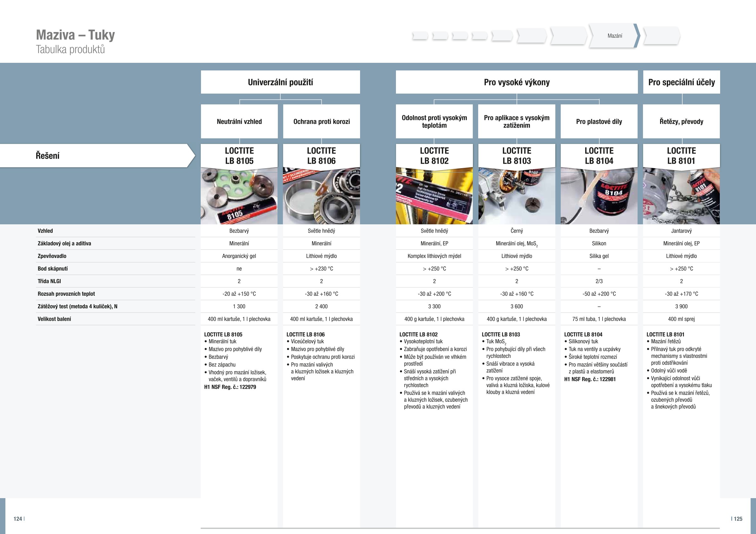The width and height of the screenshot is (756, 534).
Task: Click the Univerzální použití category header
Action: 280,82
